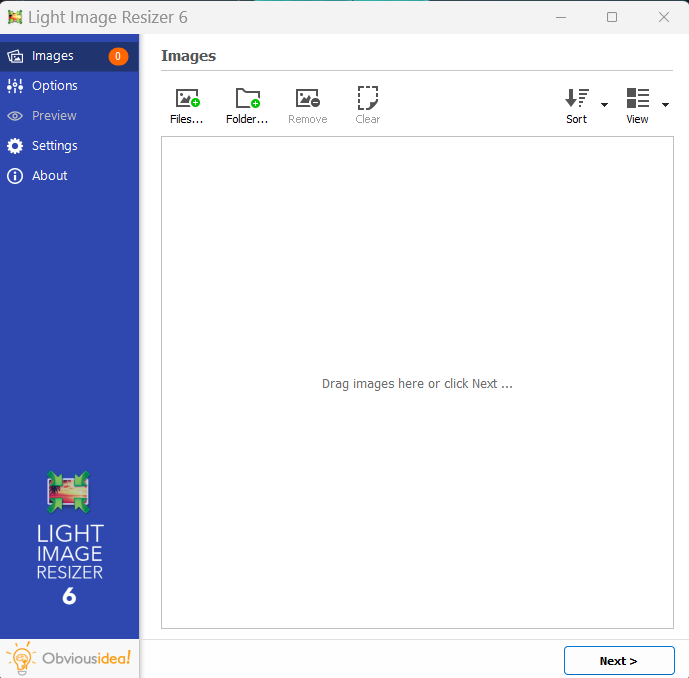Viewport: 689px width, 678px height.
Task: Add image files with the Files button
Action: [187, 105]
